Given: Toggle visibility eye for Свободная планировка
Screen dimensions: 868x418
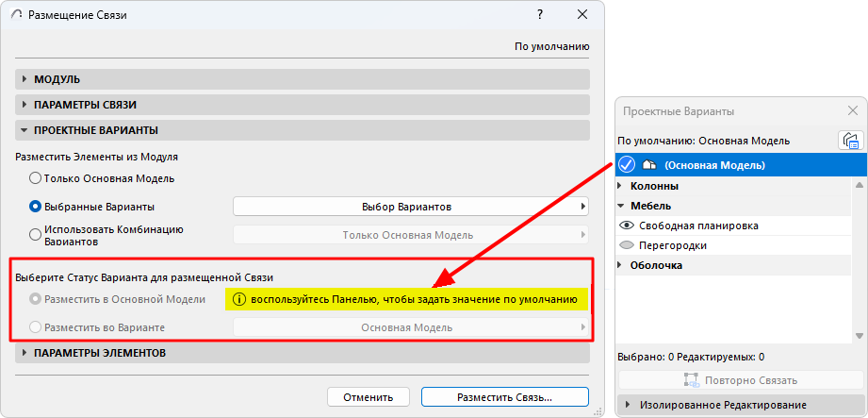Looking at the screenshot, I should tap(627, 226).
